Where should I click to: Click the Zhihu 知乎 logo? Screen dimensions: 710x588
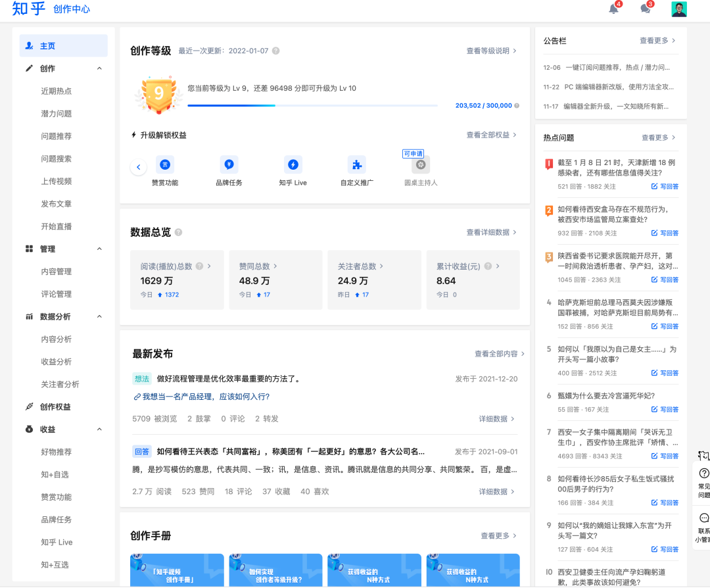(28, 9)
